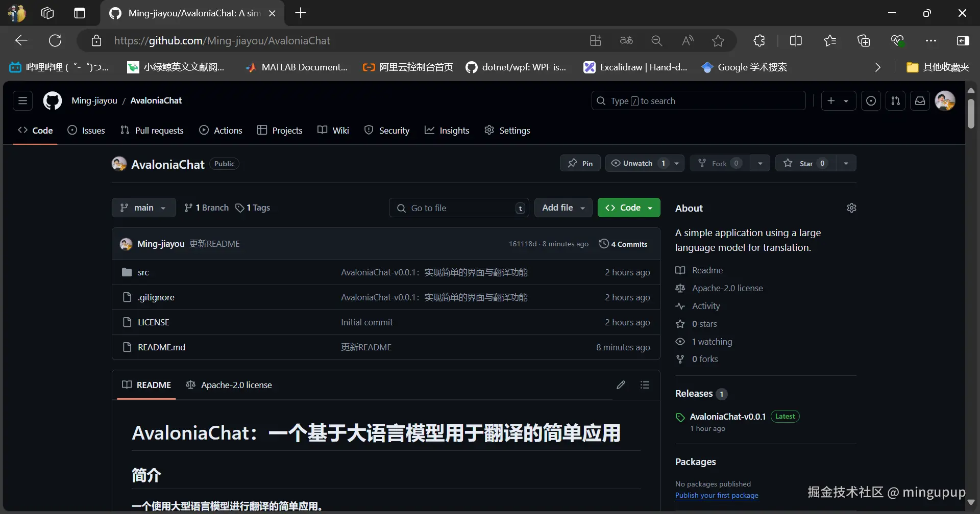Expand the main branch selector

pos(143,208)
